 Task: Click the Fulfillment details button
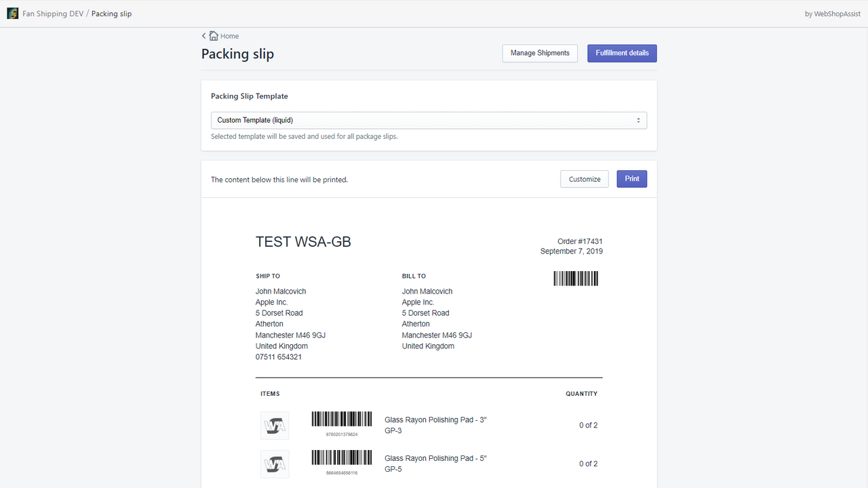click(x=621, y=53)
